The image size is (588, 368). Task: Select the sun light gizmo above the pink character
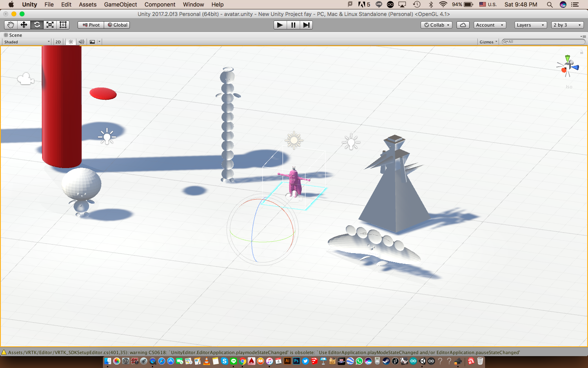tap(294, 141)
